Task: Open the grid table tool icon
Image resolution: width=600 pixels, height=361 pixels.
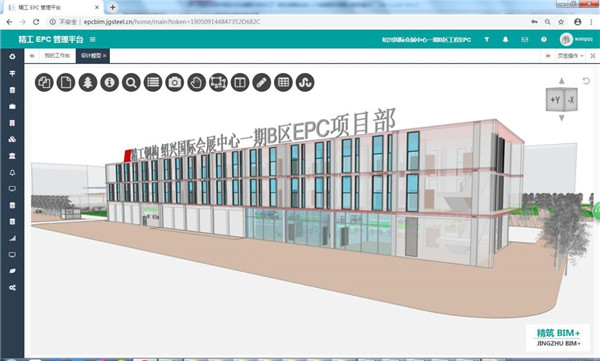Action: pos(284,82)
